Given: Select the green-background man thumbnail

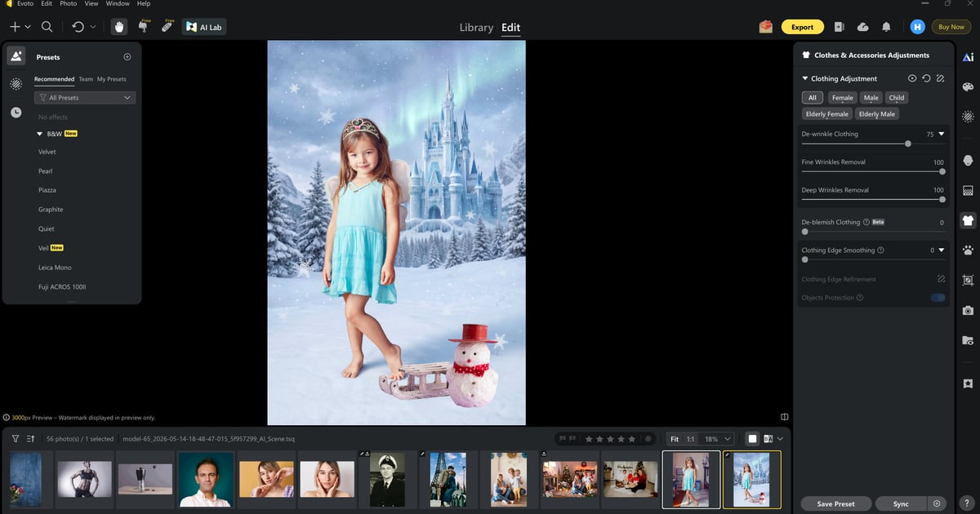Looking at the screenshot, I should click(205, 479).
